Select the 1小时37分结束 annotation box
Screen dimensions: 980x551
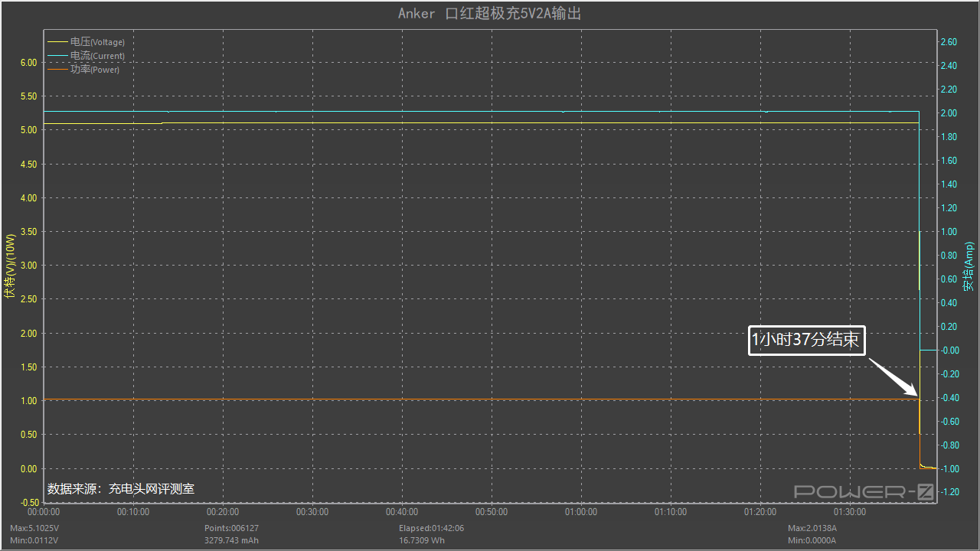tap(806, 341)
